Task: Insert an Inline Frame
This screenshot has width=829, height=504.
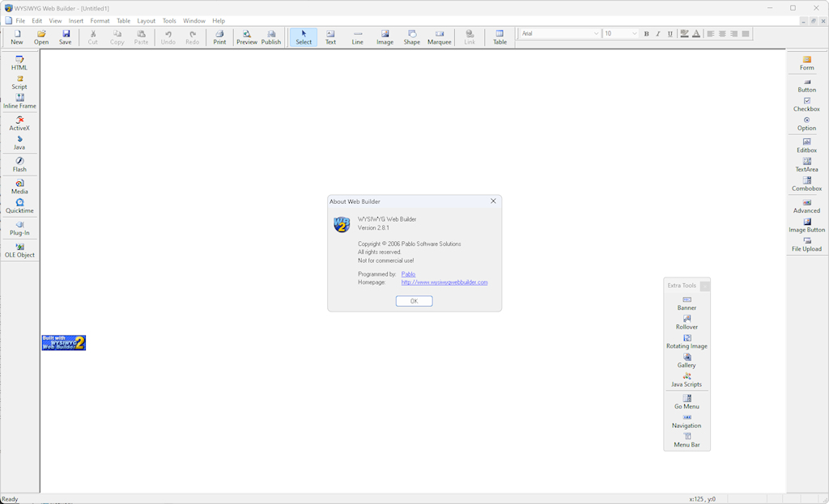Action: pos(19,101)
